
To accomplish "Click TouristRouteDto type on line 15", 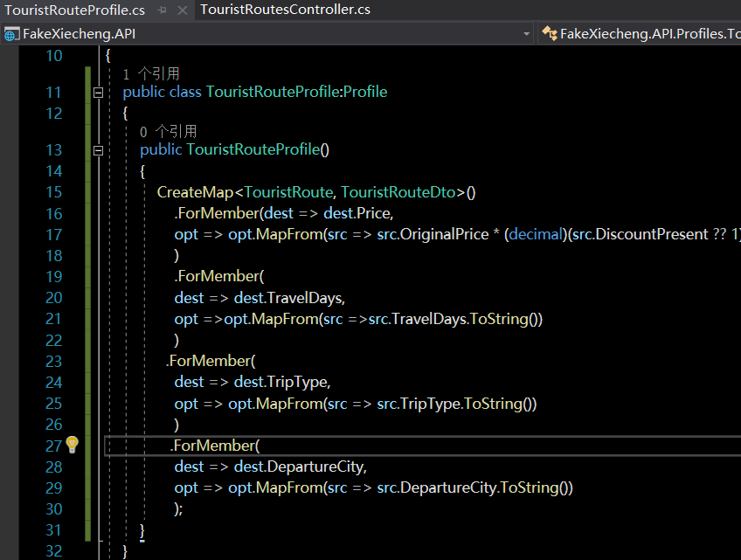I will tap(398, 192).
